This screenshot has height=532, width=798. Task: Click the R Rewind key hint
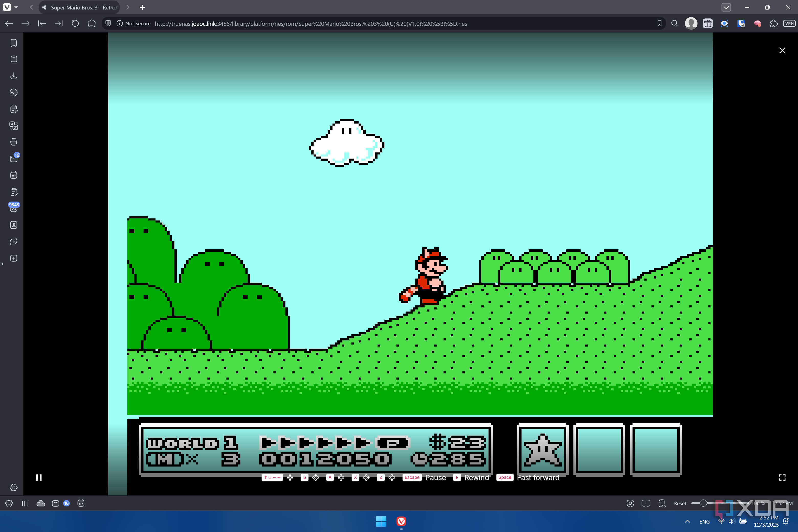click(x=471, y=477)
